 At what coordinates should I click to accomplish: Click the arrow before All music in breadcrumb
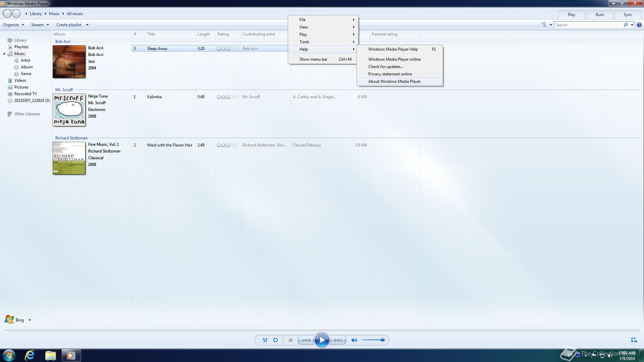[63, 14]
